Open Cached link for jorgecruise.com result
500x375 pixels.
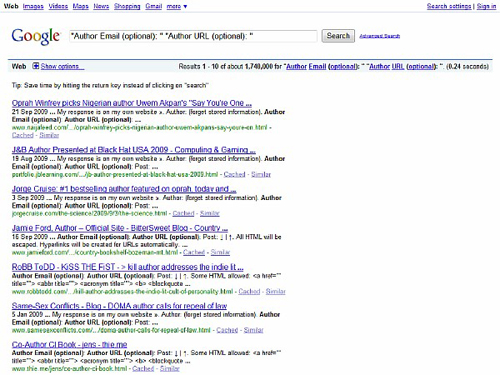183,213
